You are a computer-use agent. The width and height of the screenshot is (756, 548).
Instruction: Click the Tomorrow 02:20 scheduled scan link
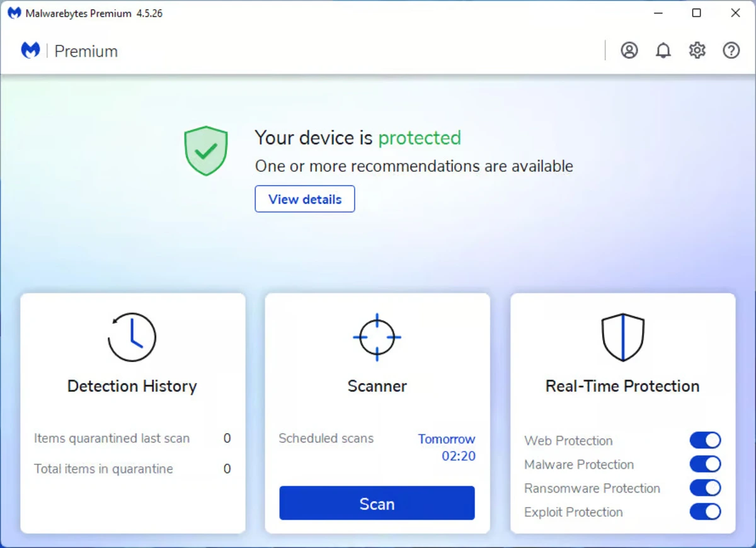[447, 447]
